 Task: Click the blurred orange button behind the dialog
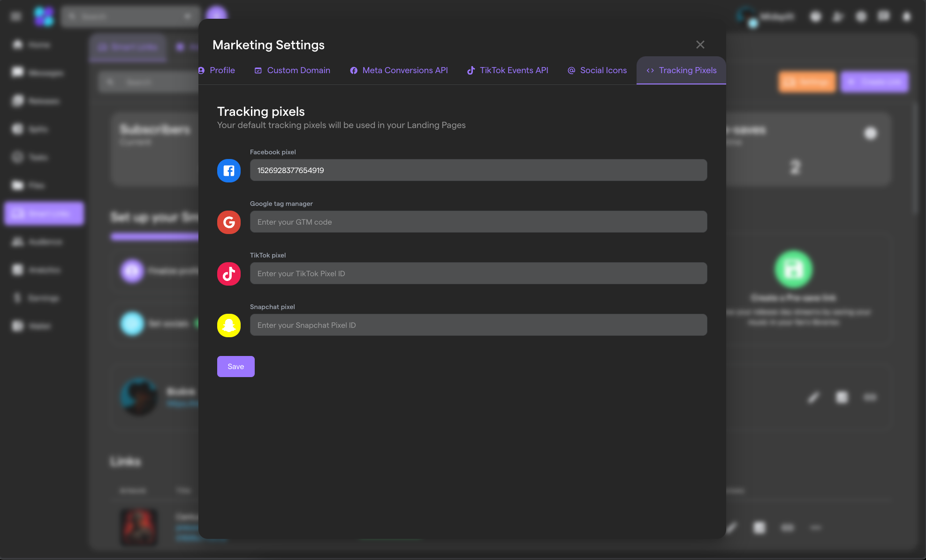(807, 82)
